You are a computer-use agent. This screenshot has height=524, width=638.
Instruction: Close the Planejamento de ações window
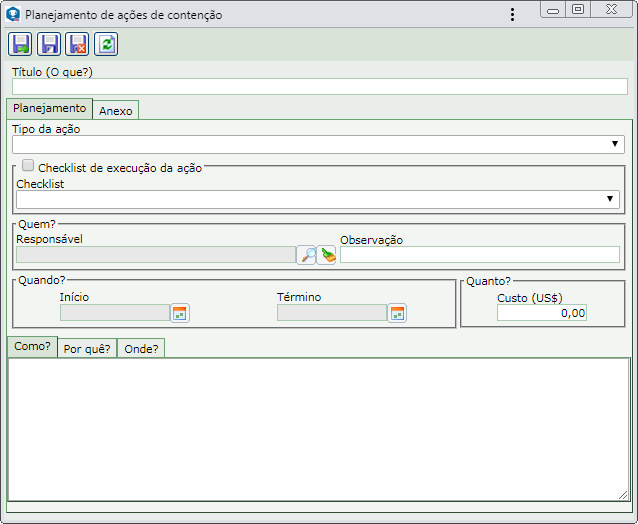pos(611,9)
